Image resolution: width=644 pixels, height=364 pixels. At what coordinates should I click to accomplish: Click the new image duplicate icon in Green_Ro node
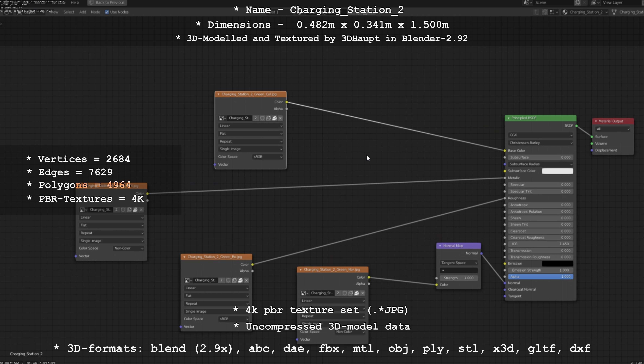(234, 280)
